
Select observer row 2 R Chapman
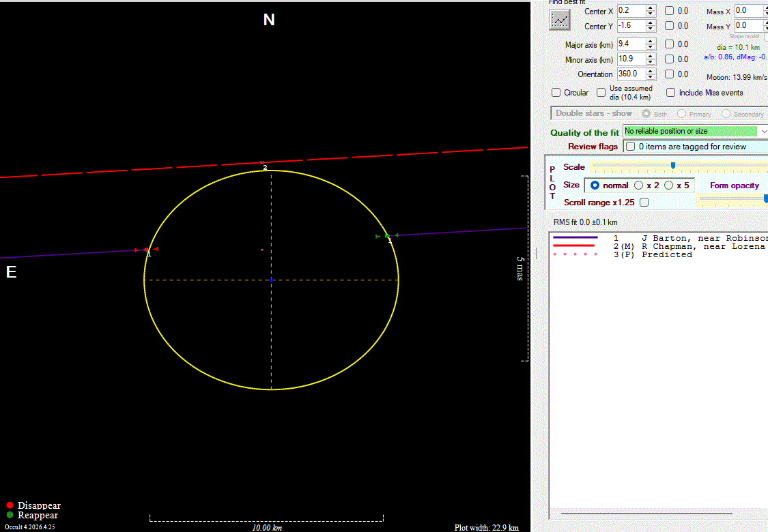[659, 246]
